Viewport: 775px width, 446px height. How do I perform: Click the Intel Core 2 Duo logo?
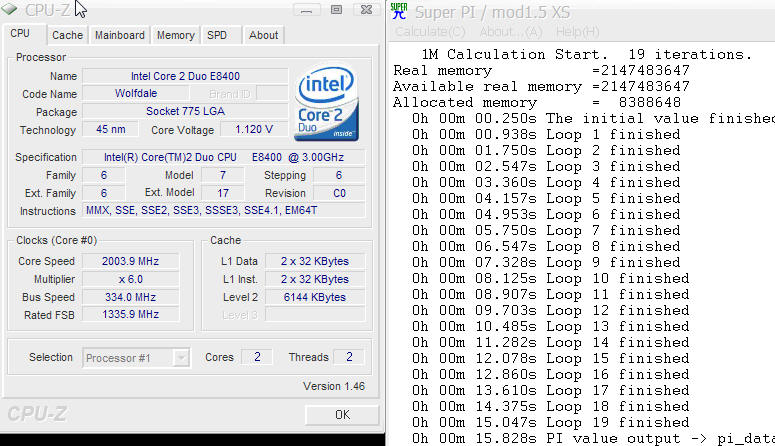coord(325,105)
